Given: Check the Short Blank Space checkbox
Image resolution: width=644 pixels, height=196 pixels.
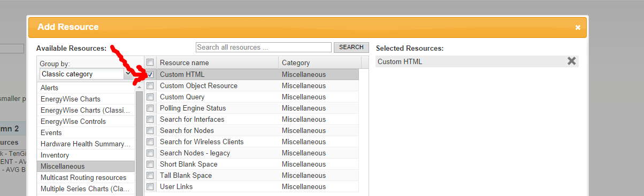Looking at the screenshot, I should (x=150, y=164).
